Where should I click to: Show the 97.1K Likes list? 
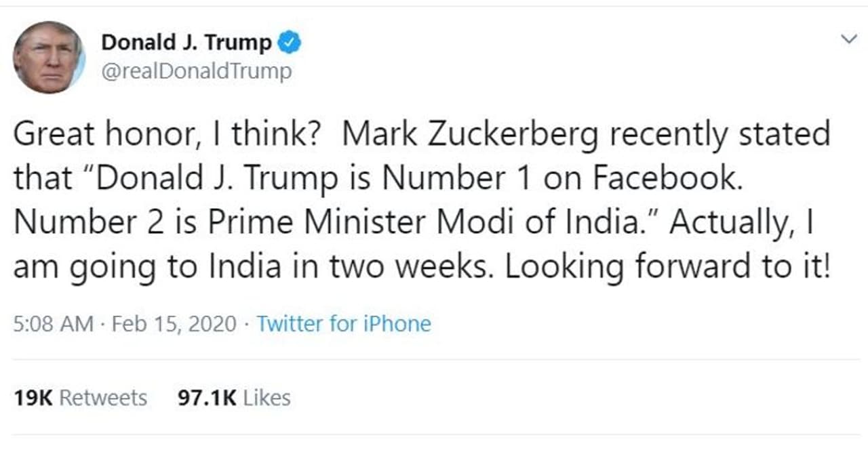(x=234, y=398)
